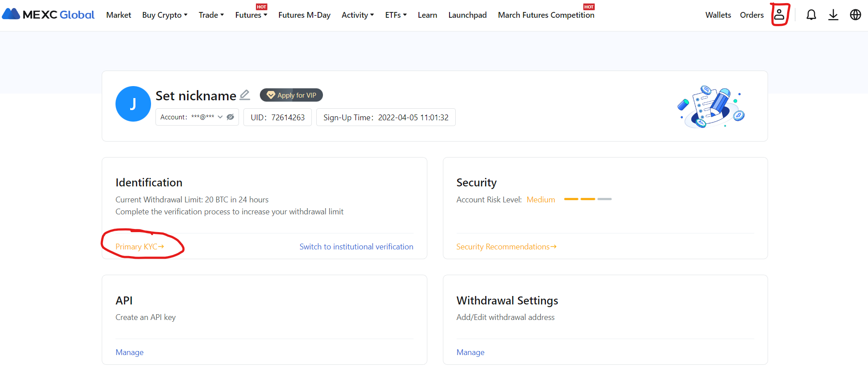Viewport: 868px width, 375px height.
Task: Click Apply for VIP button
Action: [291, 95]
